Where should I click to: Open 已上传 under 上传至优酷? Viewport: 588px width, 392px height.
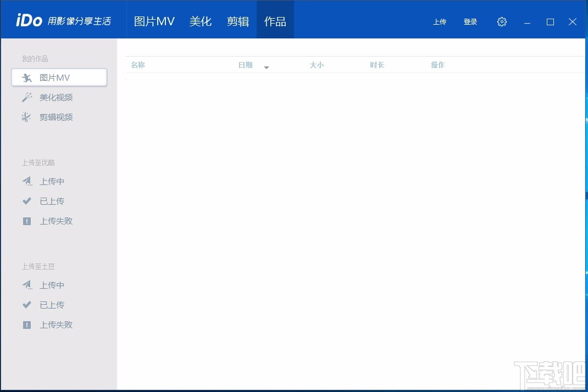point(52,201)
